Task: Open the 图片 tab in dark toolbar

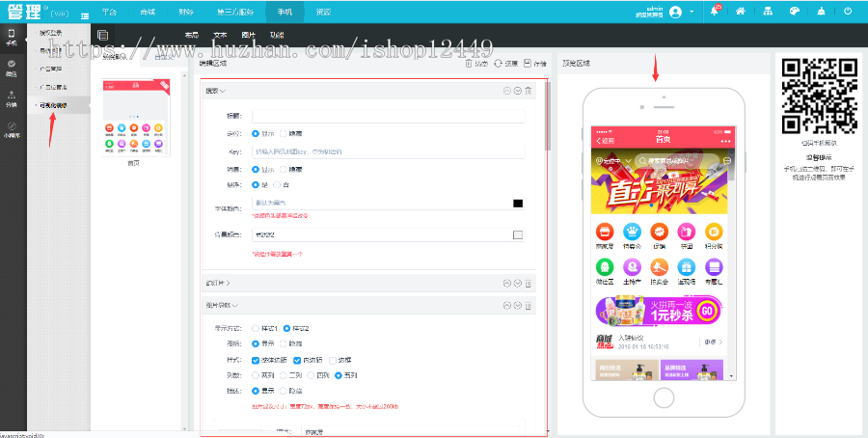Action: point(249,35)
